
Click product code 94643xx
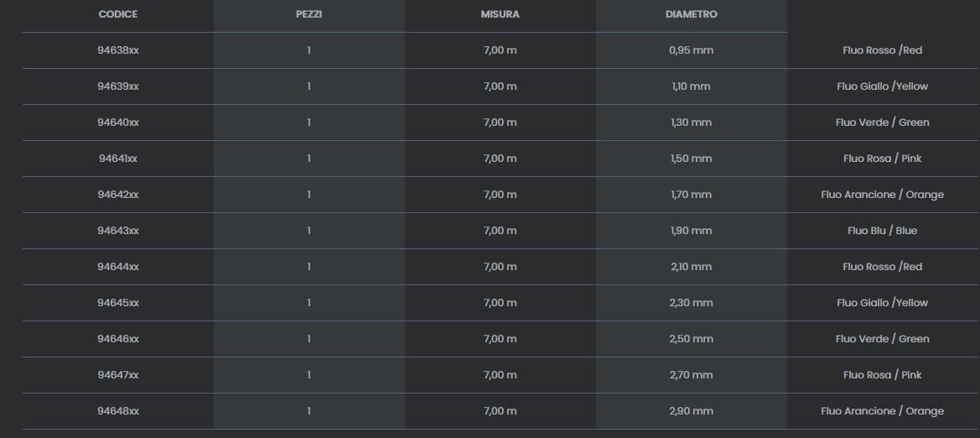[117, 231]
